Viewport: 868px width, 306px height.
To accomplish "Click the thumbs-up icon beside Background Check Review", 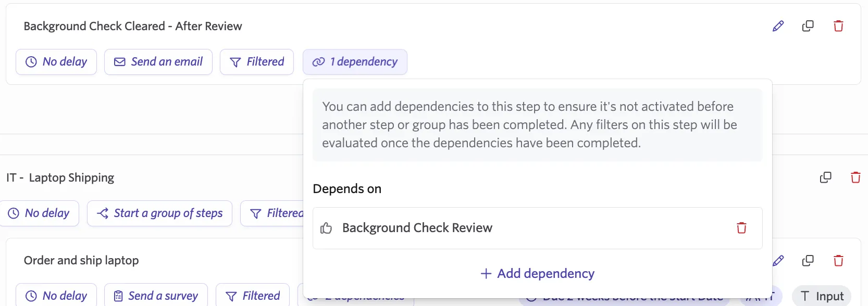I will pyautogui.click(x=326, y=228).
